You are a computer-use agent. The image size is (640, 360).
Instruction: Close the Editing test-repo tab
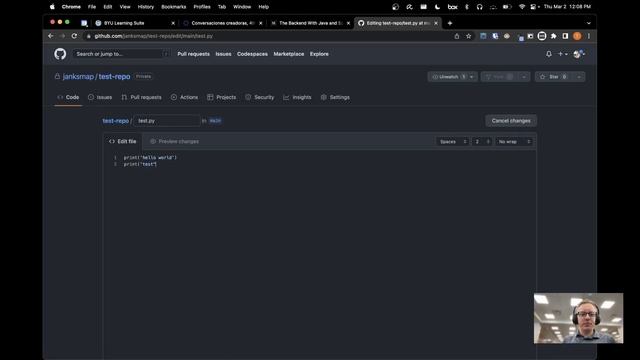[436, 23]
